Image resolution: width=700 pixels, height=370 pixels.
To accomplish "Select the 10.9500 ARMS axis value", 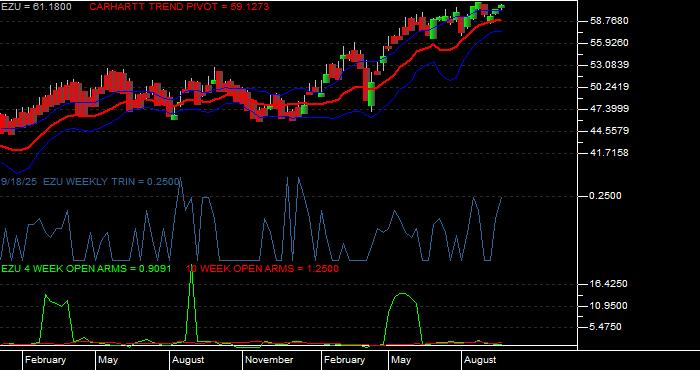I will pyautogui.click(x=609, y=306).
